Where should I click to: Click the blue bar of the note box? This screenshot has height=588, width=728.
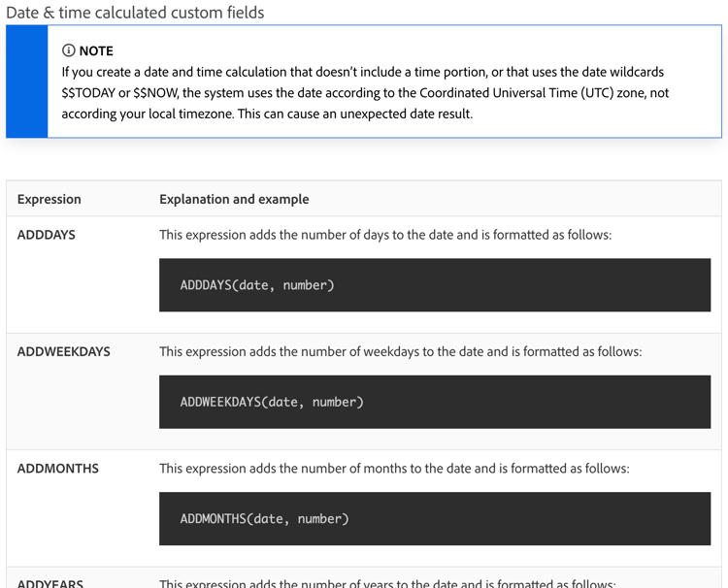tap(26, 82)
